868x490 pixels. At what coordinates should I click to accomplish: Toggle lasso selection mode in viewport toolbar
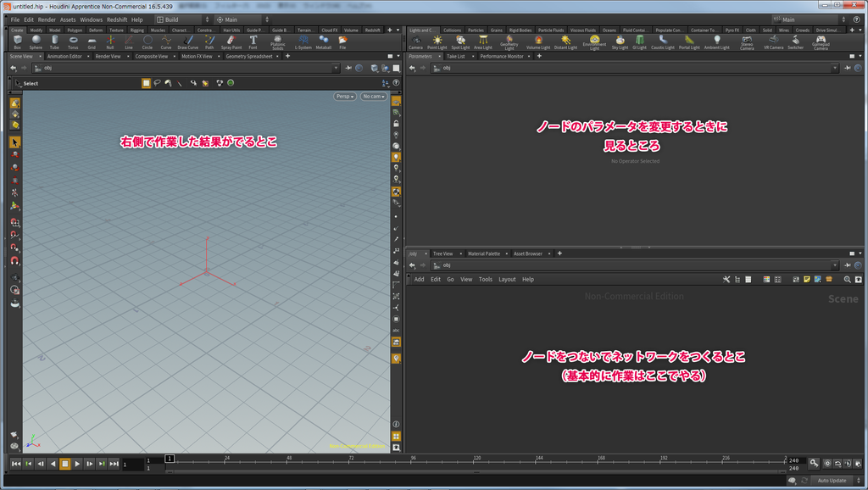click(157, 83)
